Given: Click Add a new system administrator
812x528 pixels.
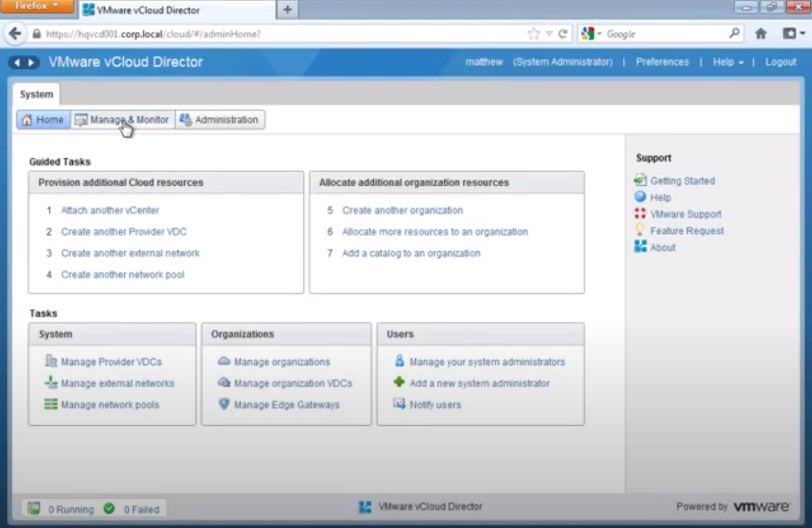Looking at the screenshot, I should (x=479, y=383).
